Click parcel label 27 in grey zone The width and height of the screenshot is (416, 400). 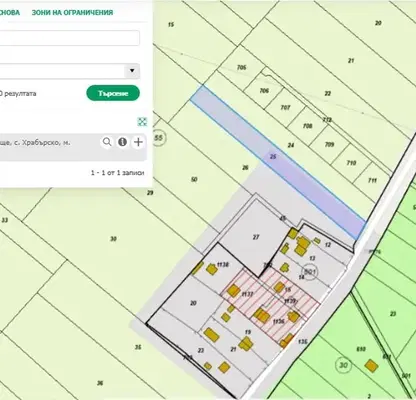coord(256,237)
